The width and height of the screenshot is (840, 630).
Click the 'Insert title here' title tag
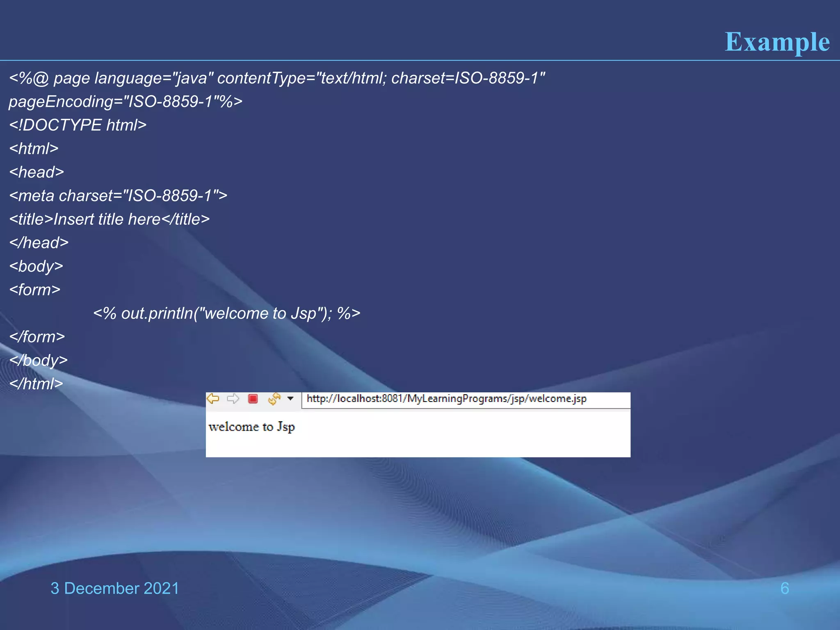pos(110,219)
